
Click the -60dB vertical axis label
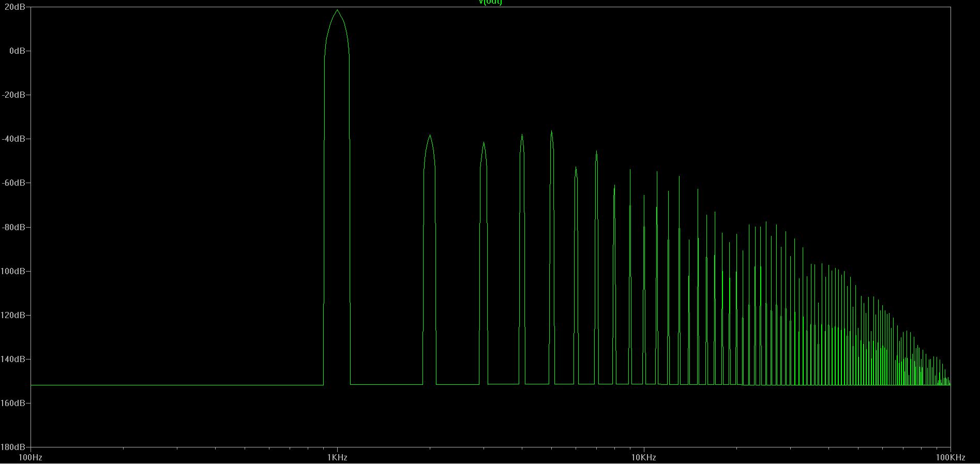click(x=12, y=183)
